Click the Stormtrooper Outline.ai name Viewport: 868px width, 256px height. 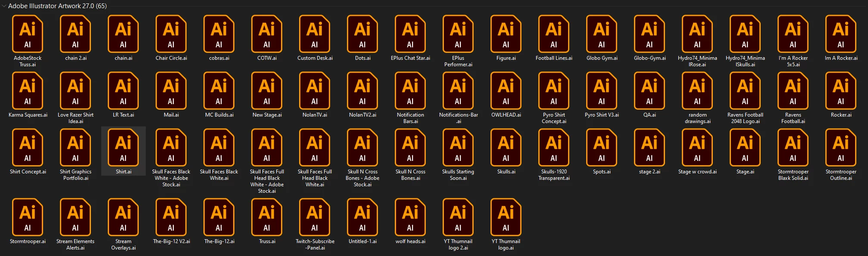tap(841, 175)
